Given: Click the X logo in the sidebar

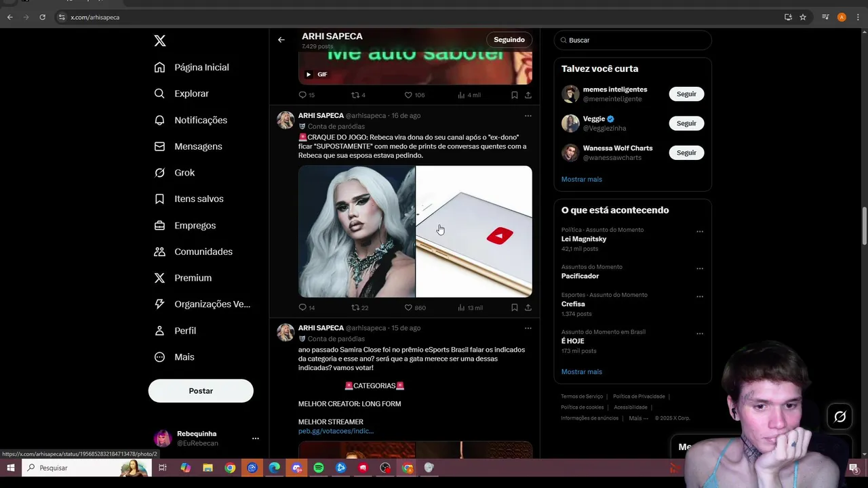Looking at the screenshot, I should tap(160, 41).
